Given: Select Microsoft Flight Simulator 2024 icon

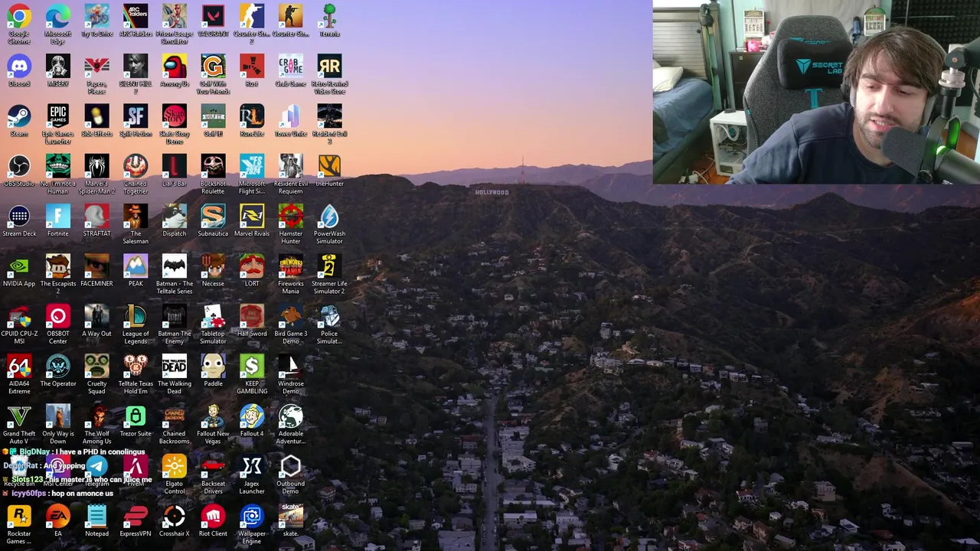Looking at the screenshot, I should pyautogui.click(x=252, y=166).
